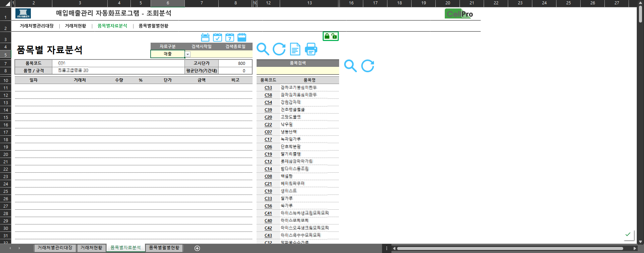The image size is (644, 253).
Task: Click the printer icon
Action: tap(311, 49)
